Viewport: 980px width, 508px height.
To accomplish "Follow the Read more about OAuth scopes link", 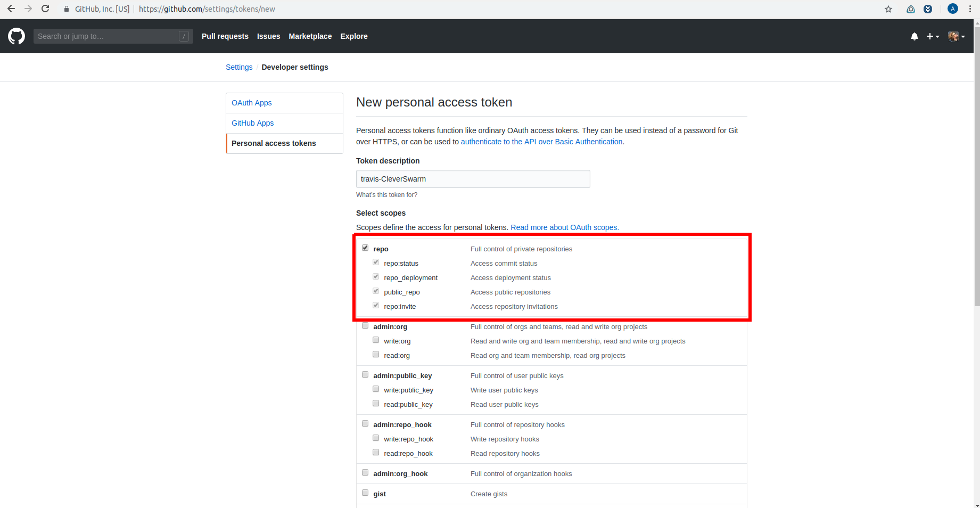I will click(x=564, y=227).
